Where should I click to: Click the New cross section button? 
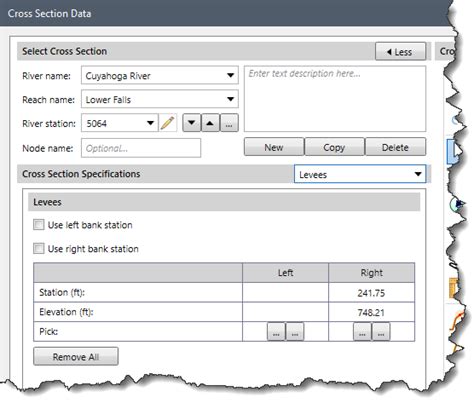coord(274,147)
